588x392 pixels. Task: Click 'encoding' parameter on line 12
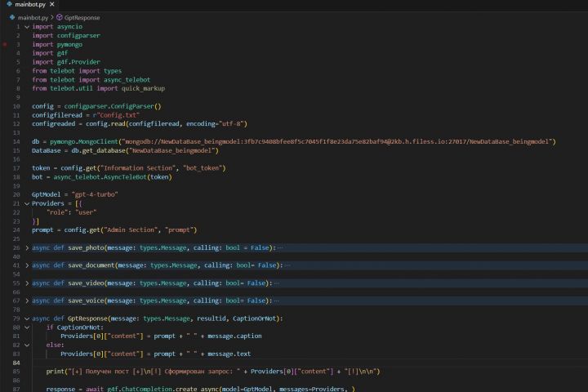pos(201,124)
